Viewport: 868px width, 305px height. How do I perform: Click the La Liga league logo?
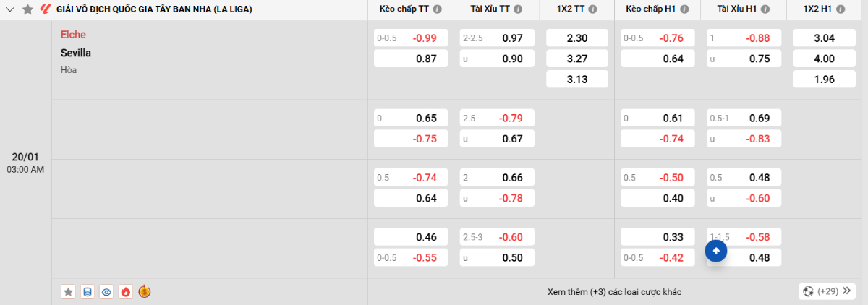click(x=45, y=9)
